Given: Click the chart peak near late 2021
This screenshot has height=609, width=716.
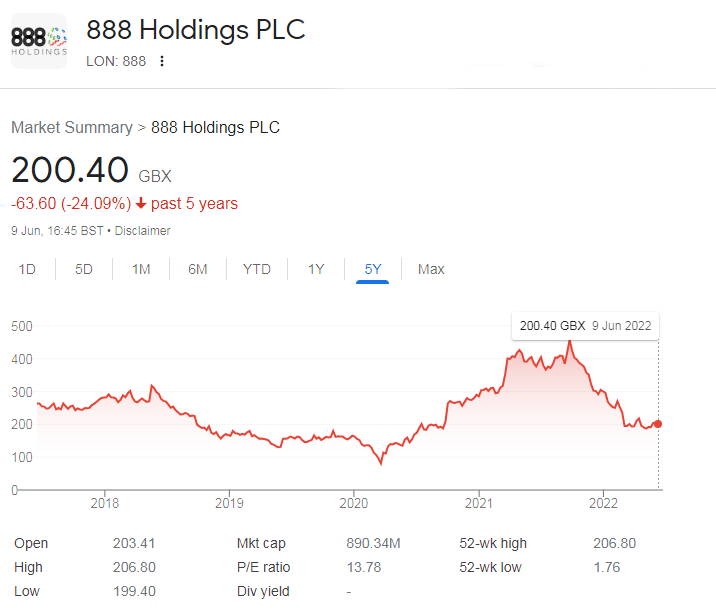Looking at the screenshot, I should [x=570, y=342].
